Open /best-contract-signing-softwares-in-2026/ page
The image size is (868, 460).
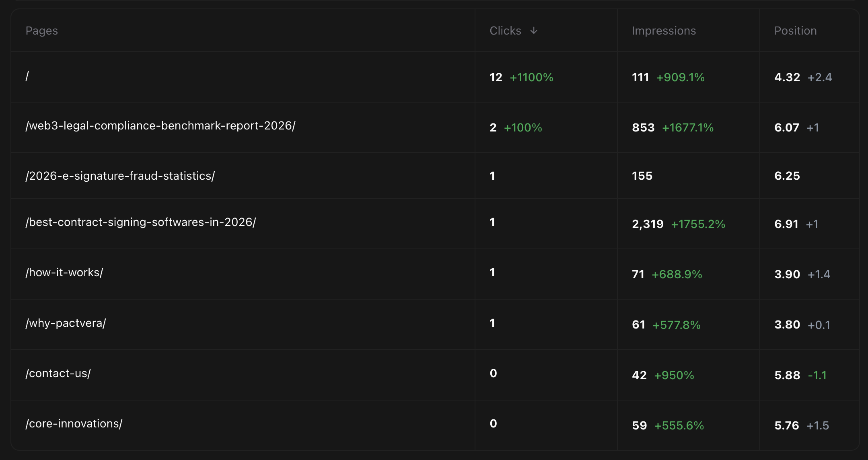(x=141, y=222)
